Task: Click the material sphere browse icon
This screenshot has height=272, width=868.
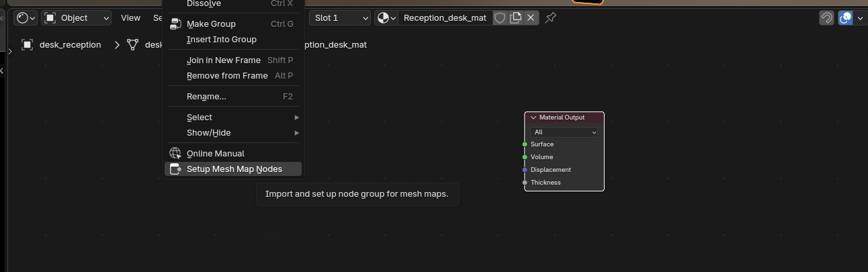Action: 386,18
